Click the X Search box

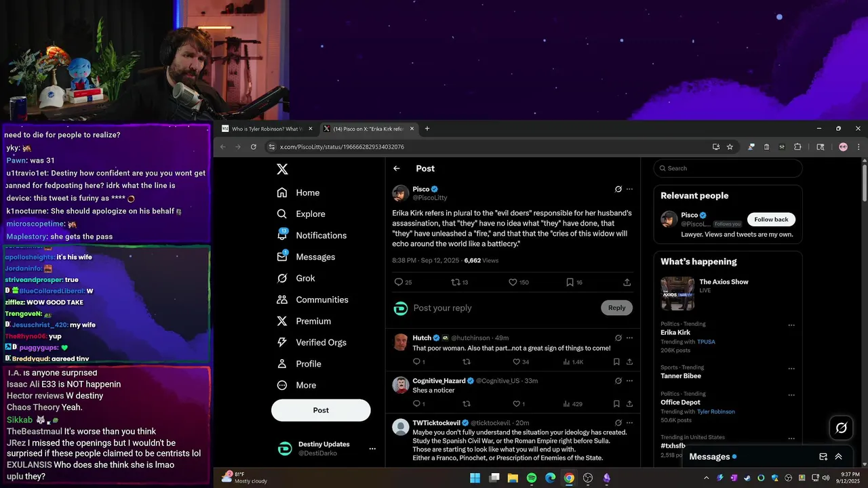tap(728, 168)
